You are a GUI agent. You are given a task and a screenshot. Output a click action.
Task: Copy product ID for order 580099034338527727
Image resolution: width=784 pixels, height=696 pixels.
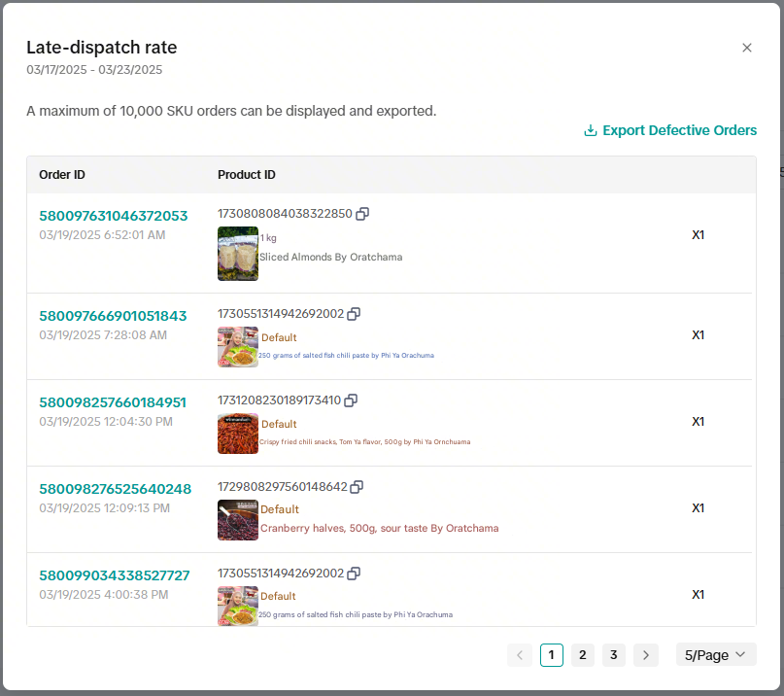coord(354,574)
